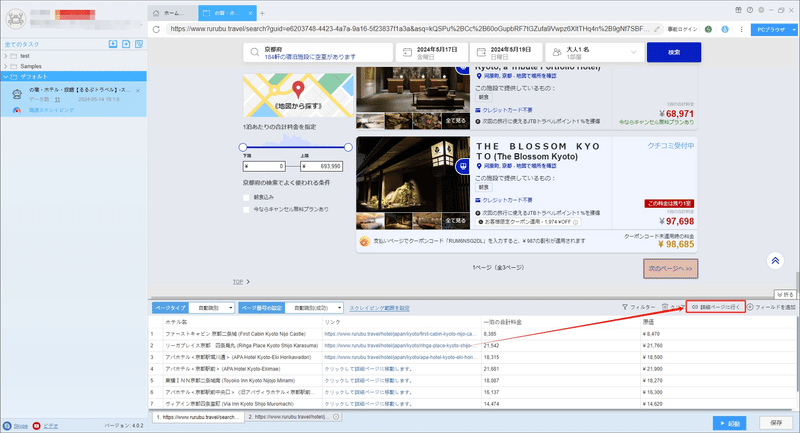Click the gift icon in title bar
The height and width of the screenshot is (433, 800).
[x=738, y=10]
